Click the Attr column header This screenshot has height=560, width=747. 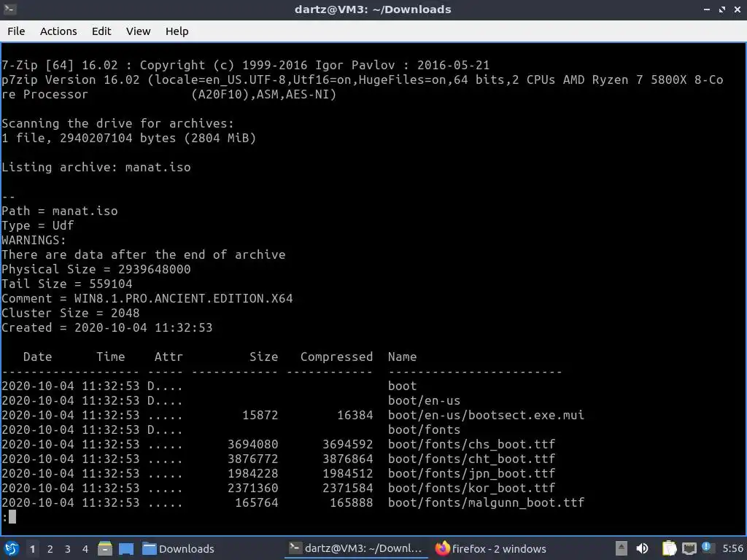pyautogui.click(x=169, y=357)
